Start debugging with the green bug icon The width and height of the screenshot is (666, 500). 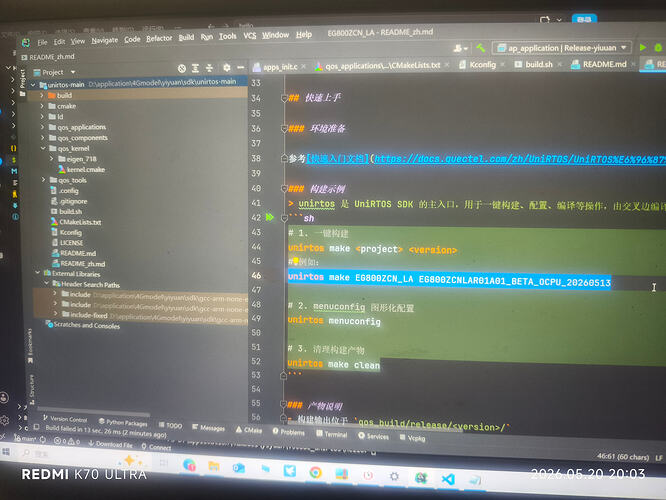[658, 47]
